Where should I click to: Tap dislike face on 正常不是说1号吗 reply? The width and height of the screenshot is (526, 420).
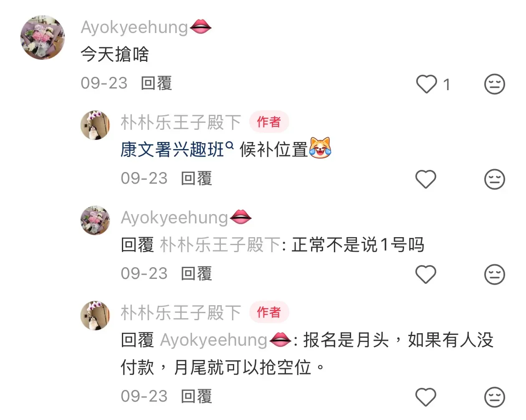[x=494, y=275]
